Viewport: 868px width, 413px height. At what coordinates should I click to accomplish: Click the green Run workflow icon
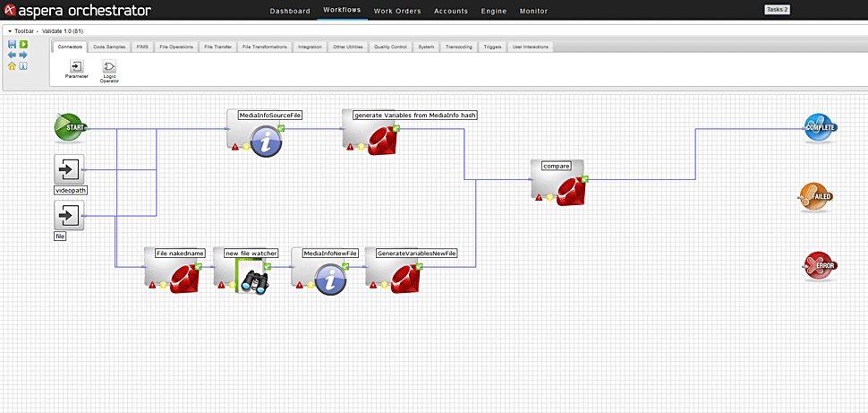tap(23, 44)
